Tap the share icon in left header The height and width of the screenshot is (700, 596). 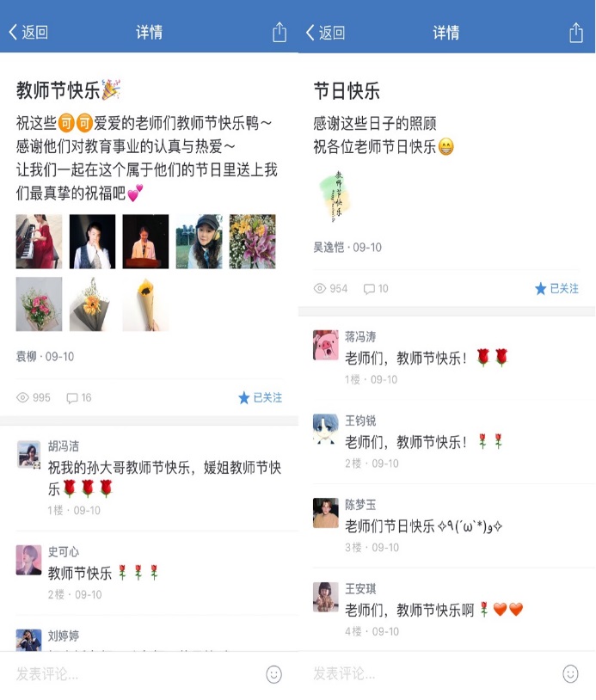click(x=280, y=32)
